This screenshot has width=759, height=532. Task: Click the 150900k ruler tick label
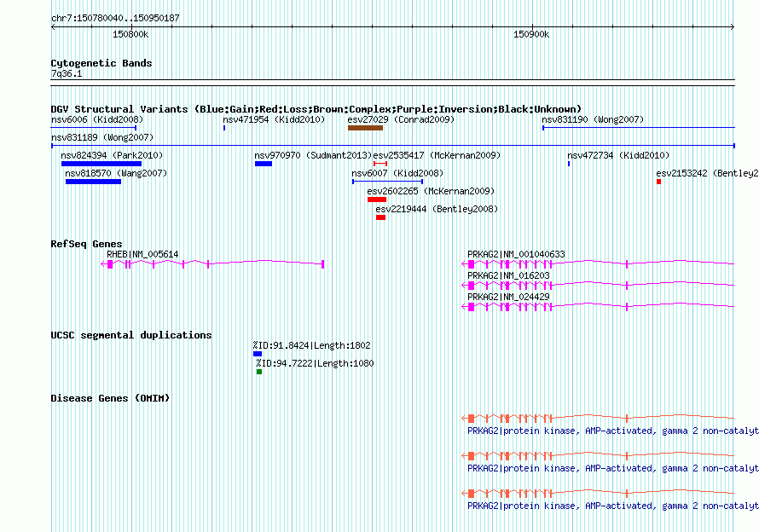[x=531, y=34]
